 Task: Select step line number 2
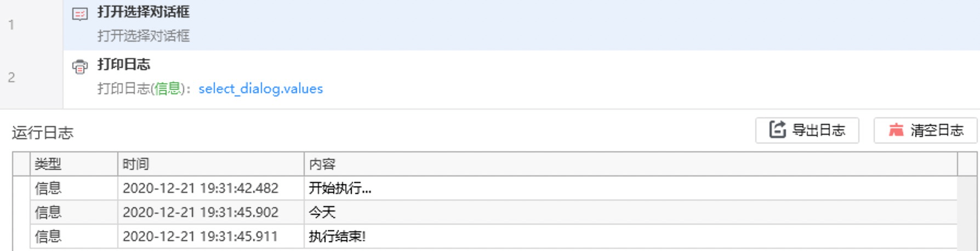(12, 77)
